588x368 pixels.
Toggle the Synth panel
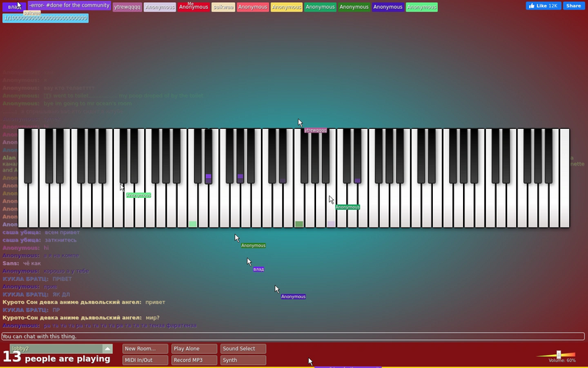tap(243, 360)
